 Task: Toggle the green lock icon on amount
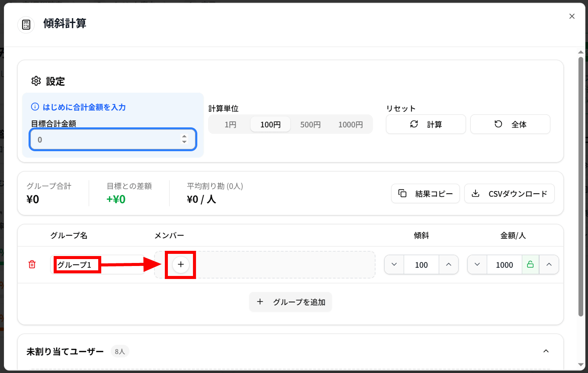(x=530, y=265)
